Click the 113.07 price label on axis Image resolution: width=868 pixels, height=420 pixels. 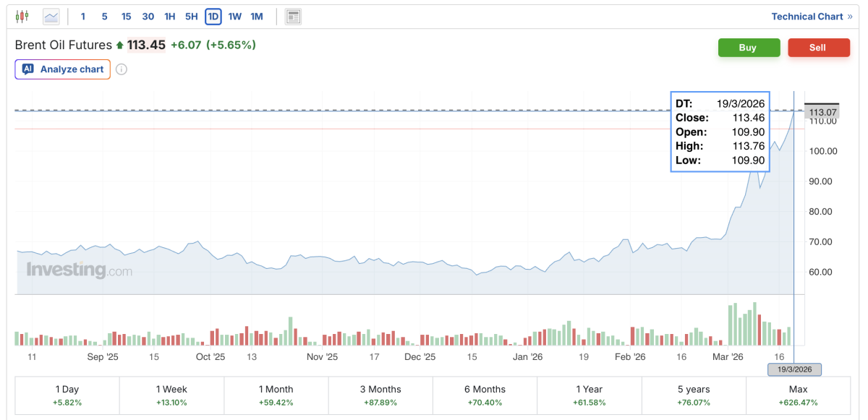coord(822,112)
